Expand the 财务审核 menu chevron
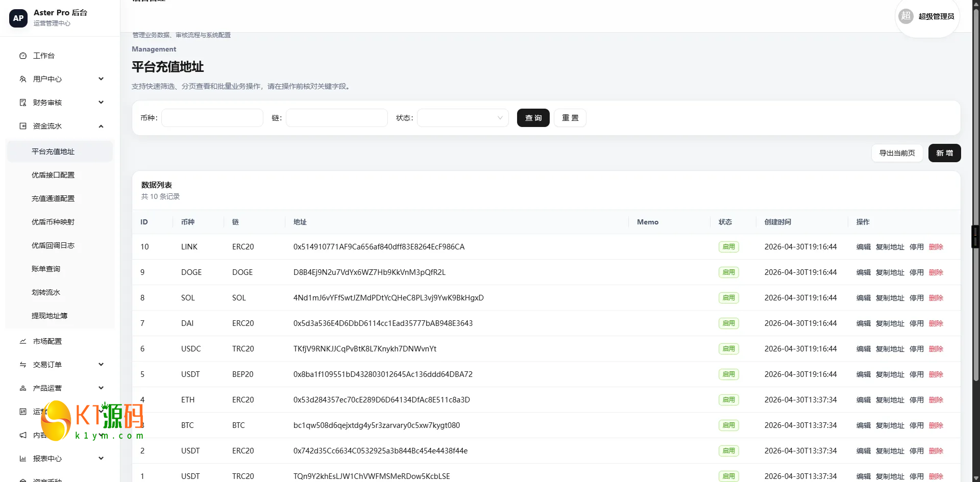 pos(101,103)
